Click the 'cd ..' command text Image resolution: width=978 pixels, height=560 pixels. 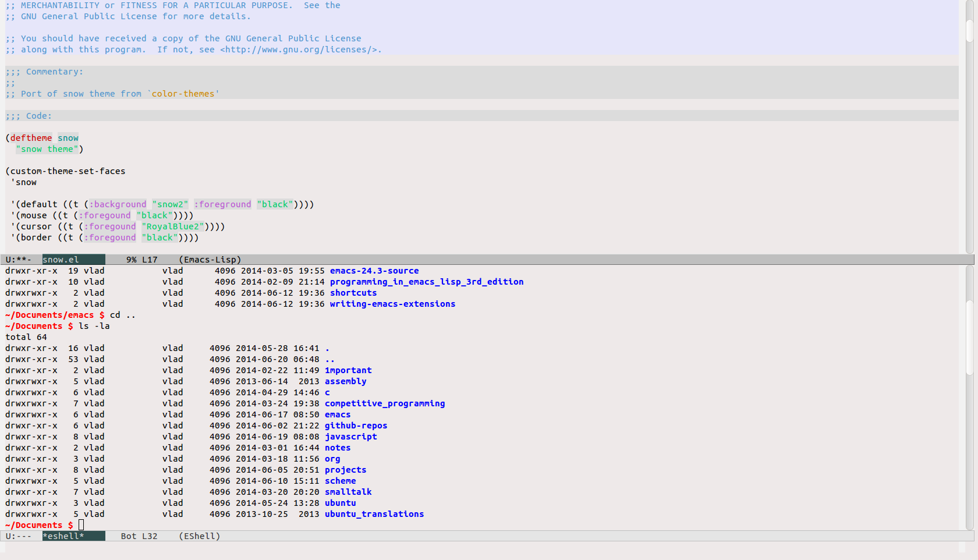tap(123, 315)
